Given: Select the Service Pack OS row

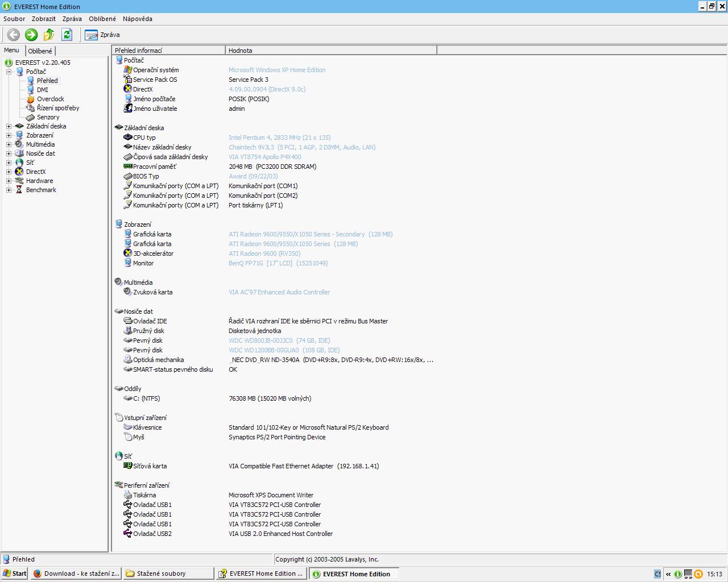Looking at the screenshot, I should click(x=274, y=80).
